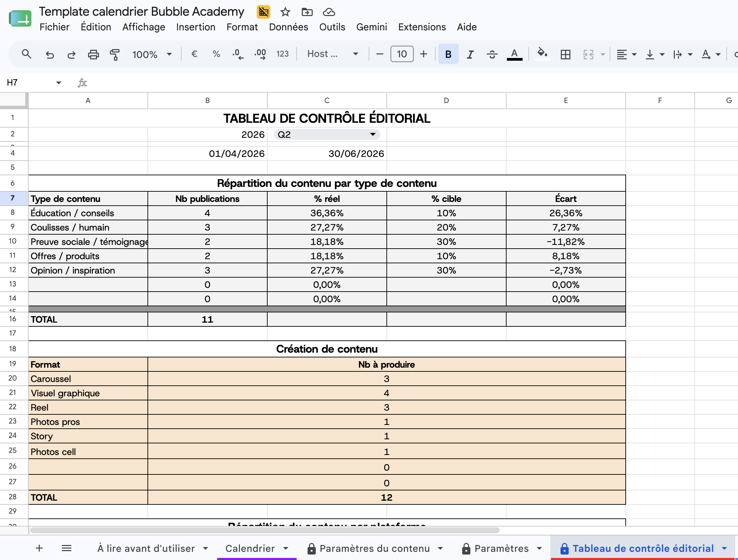Switch to Paramètres du contenu tab
Viewport: 738px width, 560px height.
(x=375, y=548)
